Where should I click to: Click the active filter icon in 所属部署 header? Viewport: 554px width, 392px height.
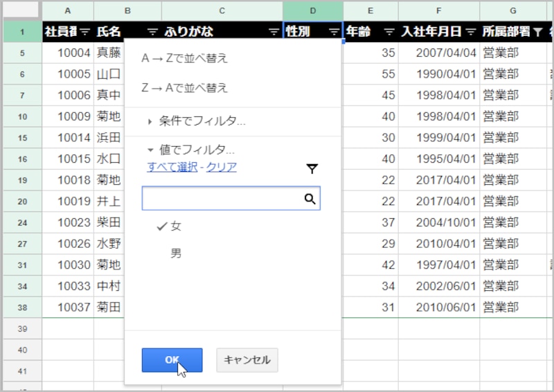(x=538, y=31)
